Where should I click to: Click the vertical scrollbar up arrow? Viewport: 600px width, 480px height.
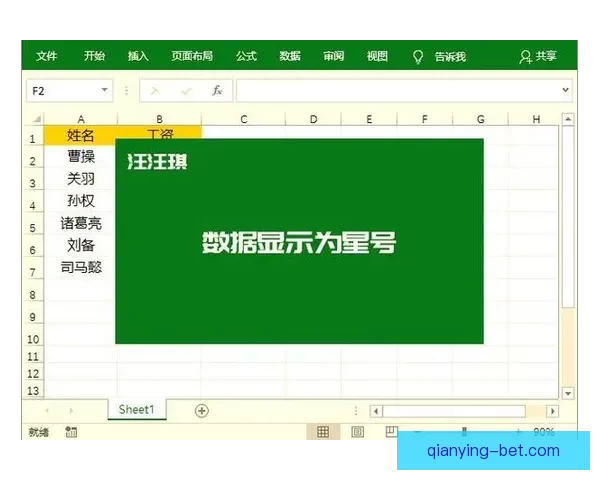click(x=568, y=119)
